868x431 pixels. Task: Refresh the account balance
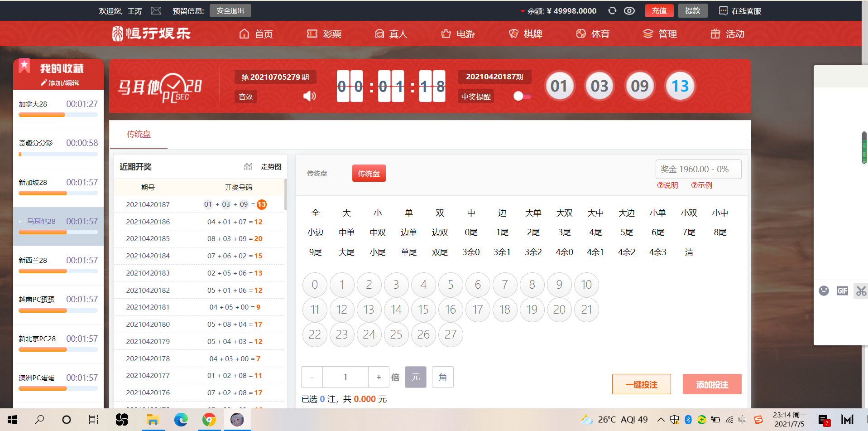pos(612,11)
